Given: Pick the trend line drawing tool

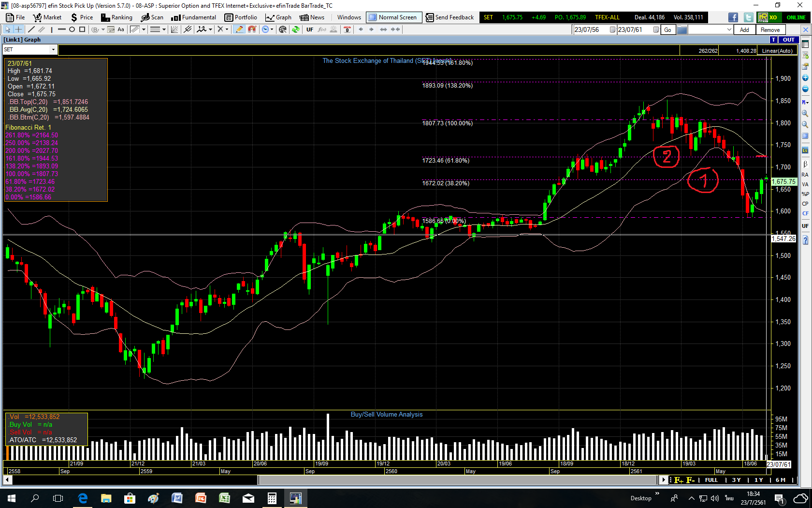Looking at the screenshot, I should click(x=31, y=30).
